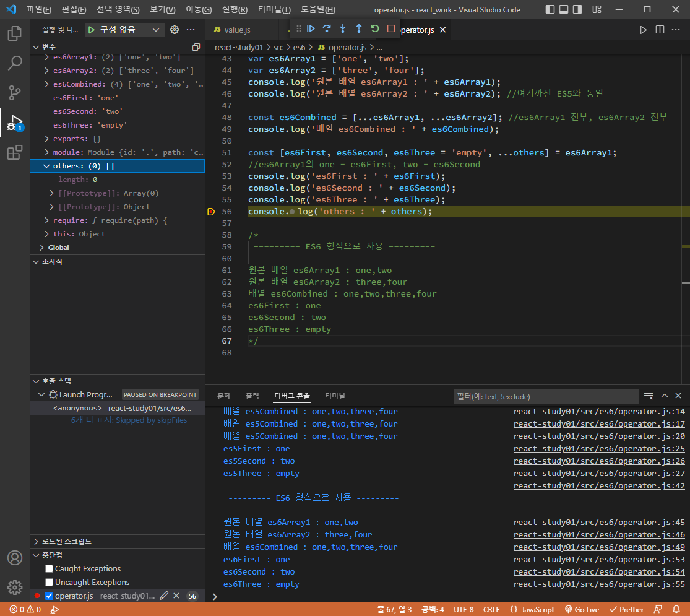Switch to the 문제 panel tab

223,396
